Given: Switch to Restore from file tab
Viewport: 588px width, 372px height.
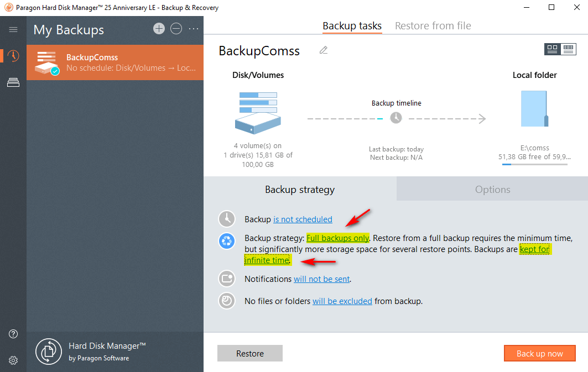Looking at the screenshot, I should tap(433, 26).
